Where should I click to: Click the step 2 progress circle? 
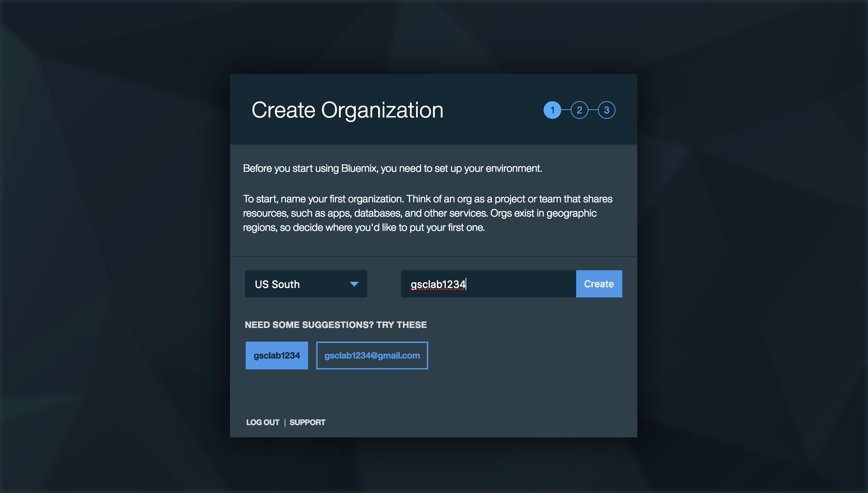579,110
